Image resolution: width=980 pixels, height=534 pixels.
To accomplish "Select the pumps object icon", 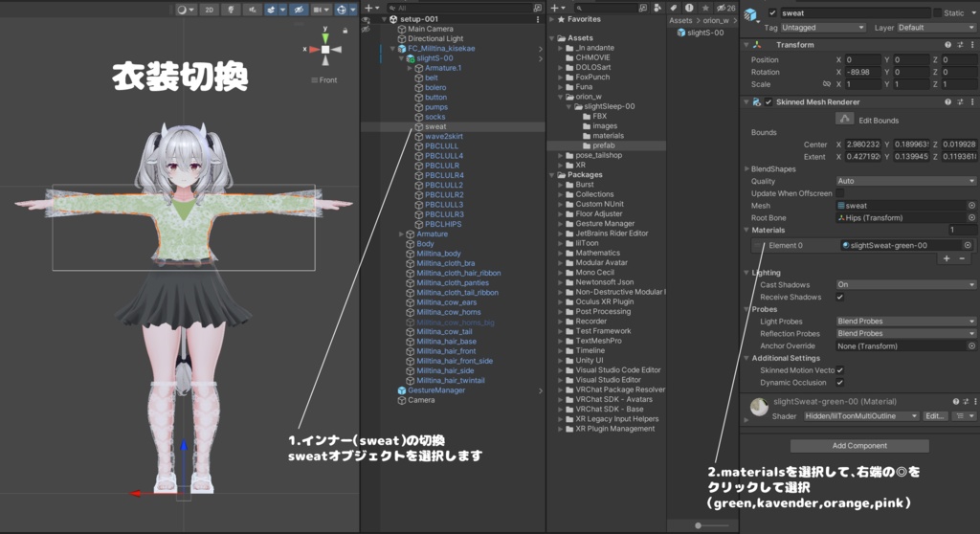I will click(419, 107).
